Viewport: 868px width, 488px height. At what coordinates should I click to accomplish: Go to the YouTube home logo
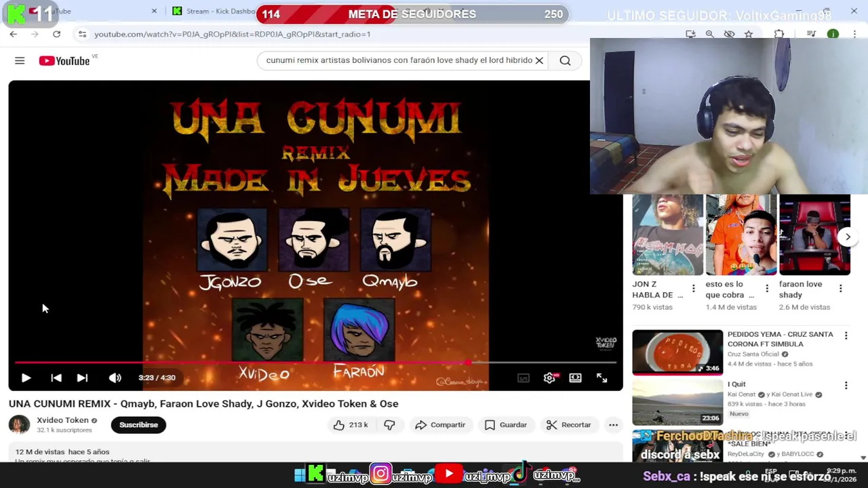pos(64,61)
